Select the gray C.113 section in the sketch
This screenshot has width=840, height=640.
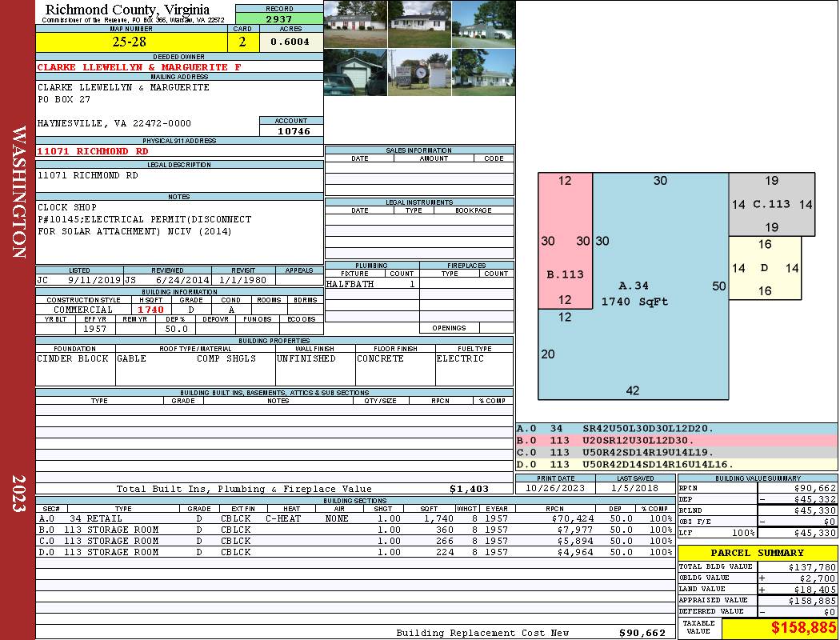coord(771,204)
